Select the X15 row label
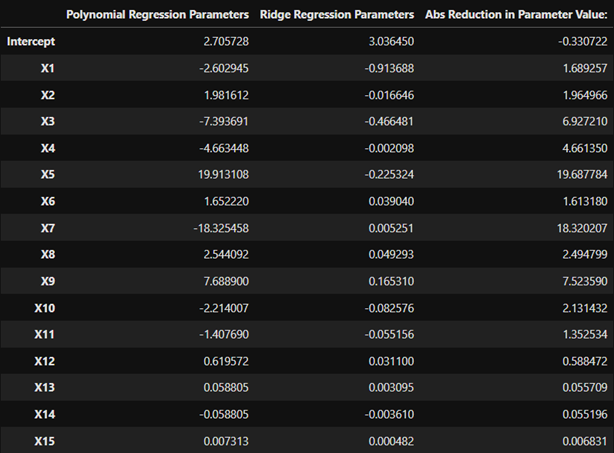Screen dimensions: 614x453 pos(45,441)
